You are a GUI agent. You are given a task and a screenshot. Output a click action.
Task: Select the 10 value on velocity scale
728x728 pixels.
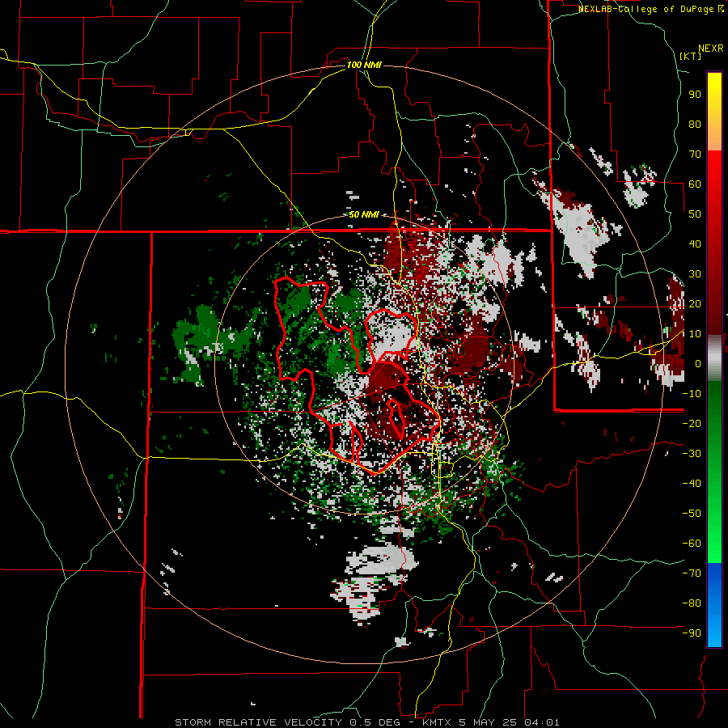pos(695,334)
